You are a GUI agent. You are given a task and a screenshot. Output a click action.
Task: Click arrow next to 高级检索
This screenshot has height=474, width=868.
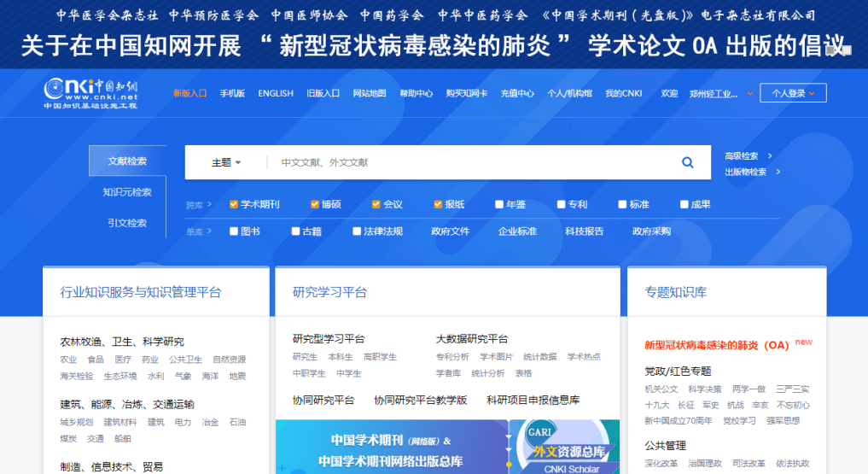coord(770,156)
